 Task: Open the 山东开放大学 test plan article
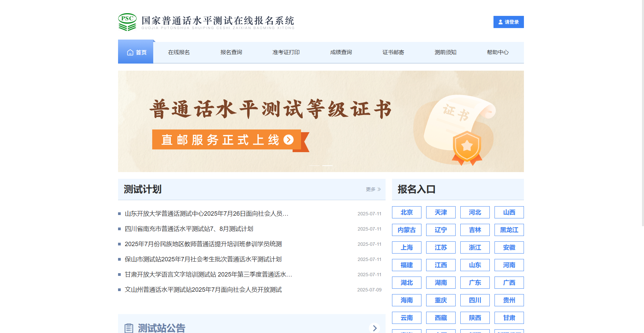click(206, 213)
